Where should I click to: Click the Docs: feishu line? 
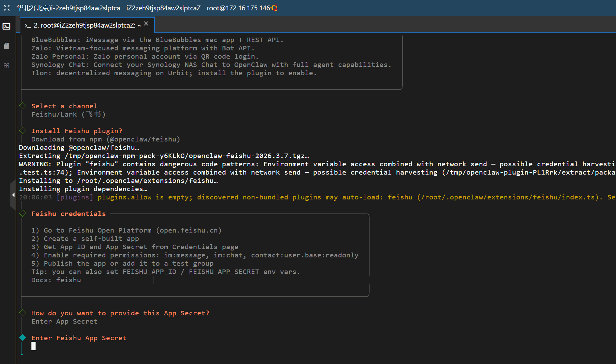(x=56, y=280)
